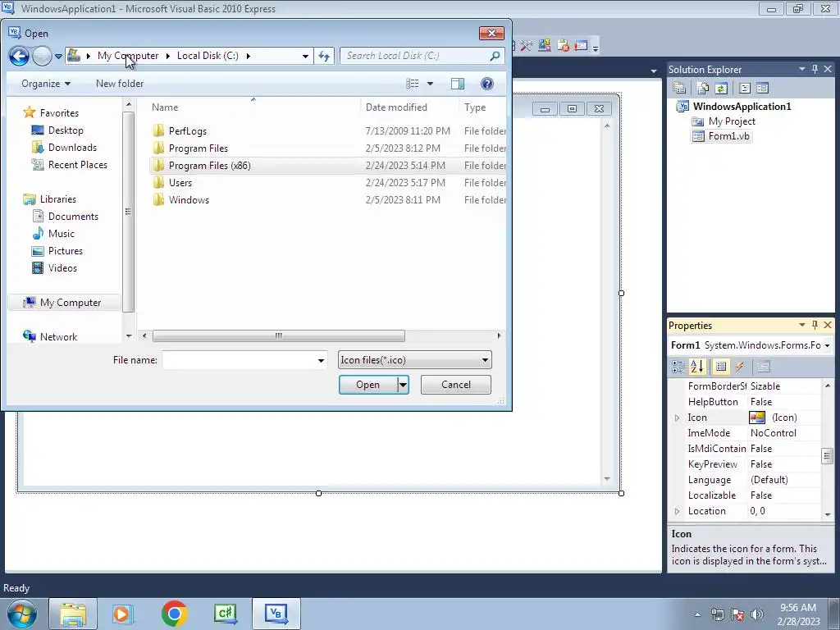The width and height of the screenshot is (840, 630).
Task: Click View Designer icon in Solution Explorer
Action: tap(762, 88)
